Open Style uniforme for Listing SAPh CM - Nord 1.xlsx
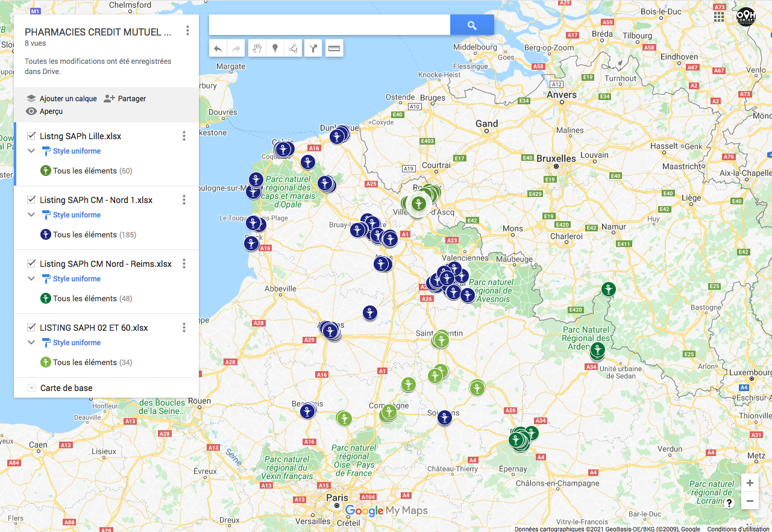The width and height of the screenshot is (772, 532). 71,215
